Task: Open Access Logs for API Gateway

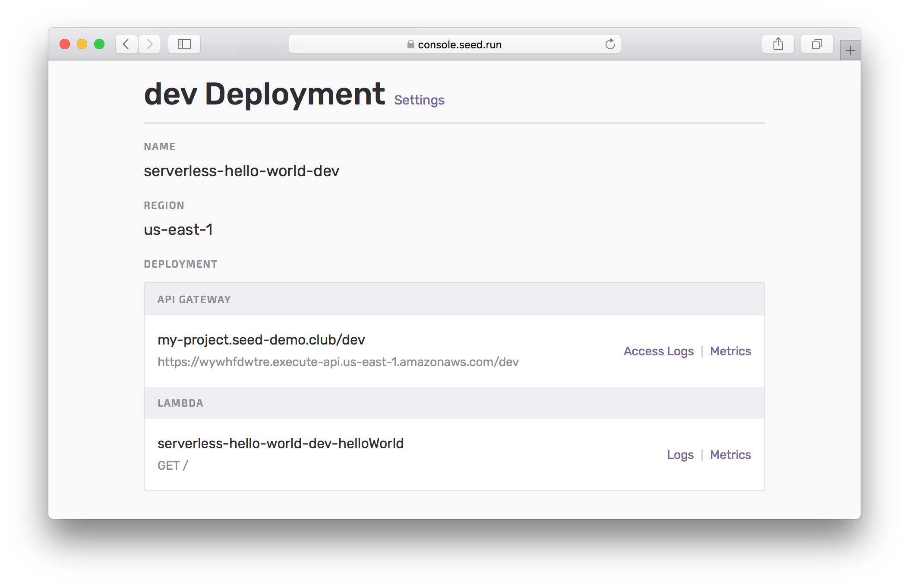Action: coord(658,351)
